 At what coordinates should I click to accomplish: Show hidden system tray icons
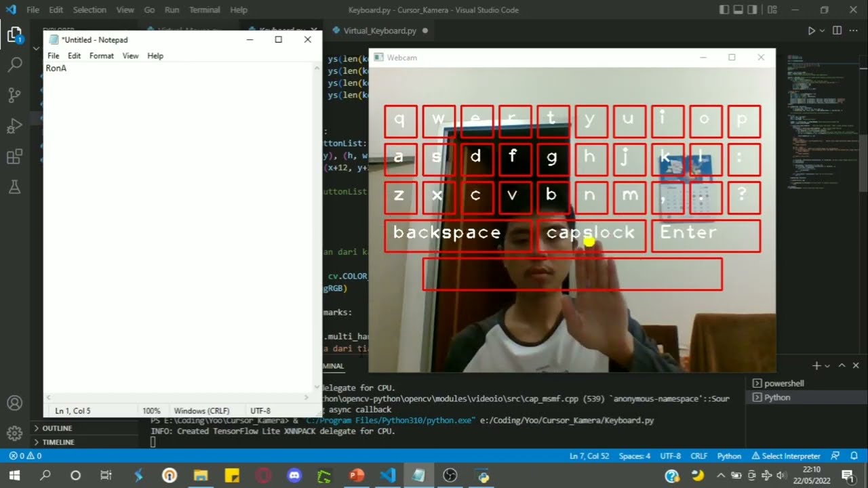(x=720, y=476)
